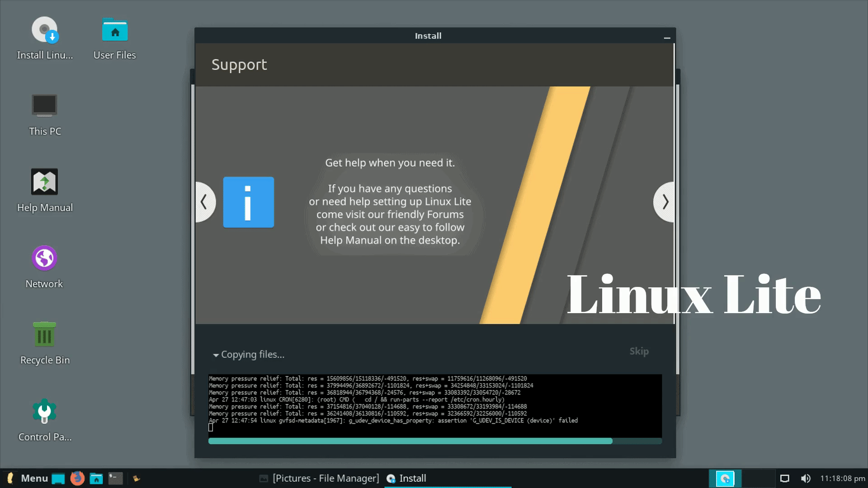Open the Help Manual icon

tap(44, 182)
